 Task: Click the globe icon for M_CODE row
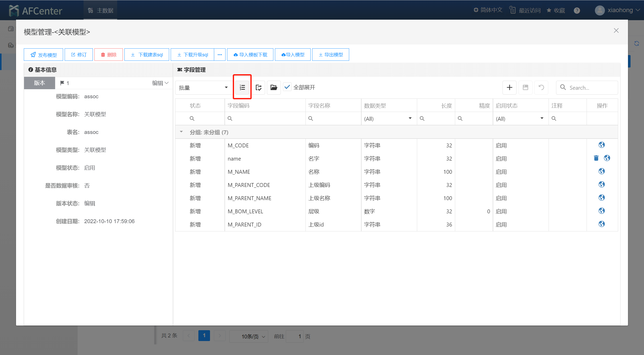602,145
